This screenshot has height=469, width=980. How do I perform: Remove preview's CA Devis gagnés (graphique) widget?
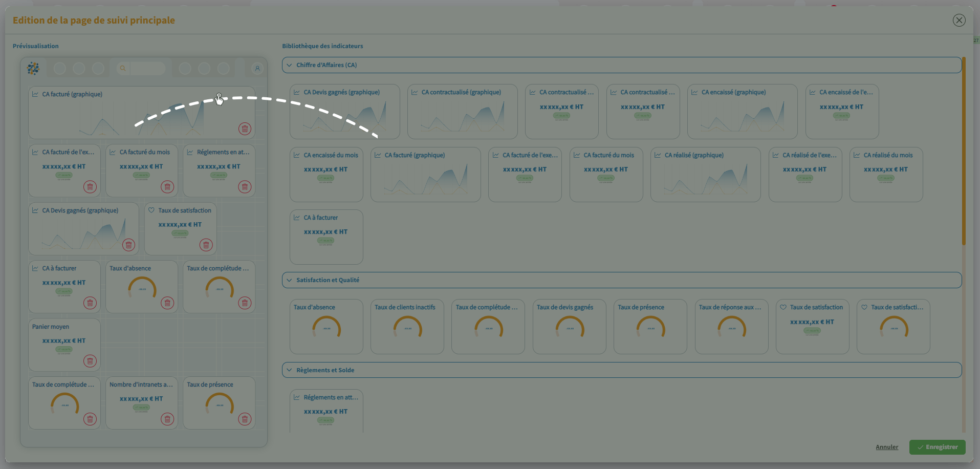click(x=128, y=245)
